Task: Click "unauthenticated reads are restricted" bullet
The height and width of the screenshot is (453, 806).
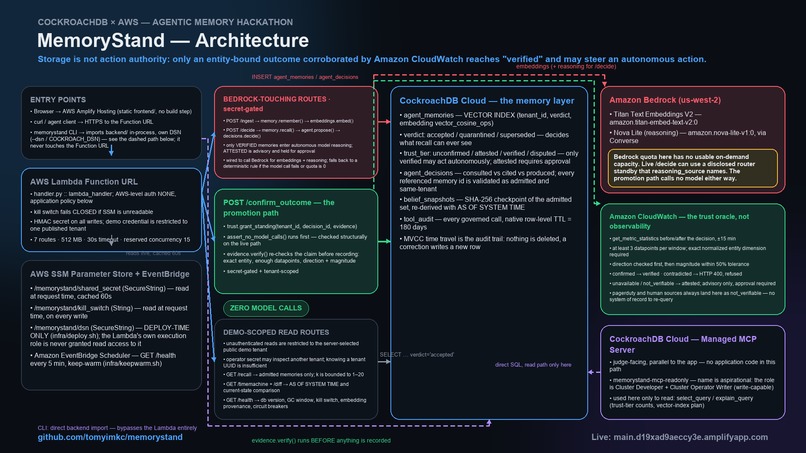Action: click(291, 346)
